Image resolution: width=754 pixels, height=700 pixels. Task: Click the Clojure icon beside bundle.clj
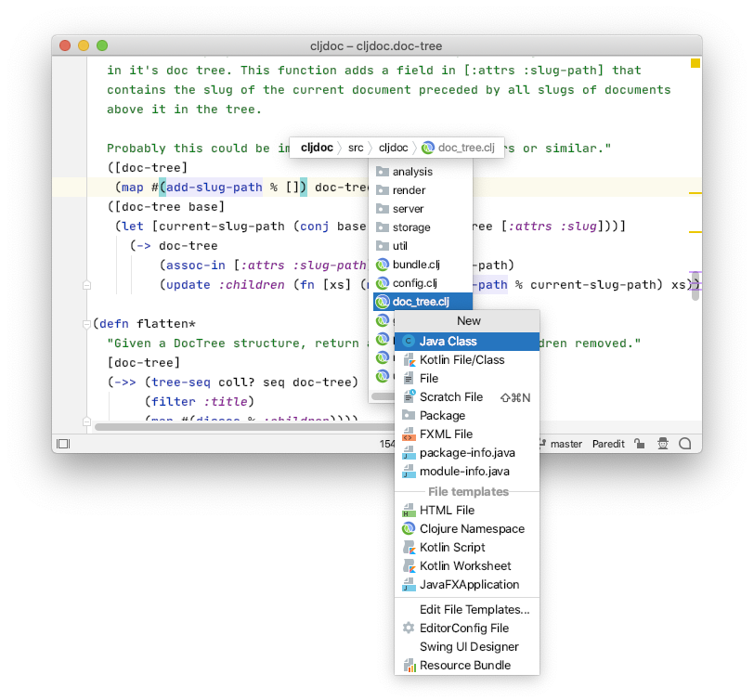(383, 265)
